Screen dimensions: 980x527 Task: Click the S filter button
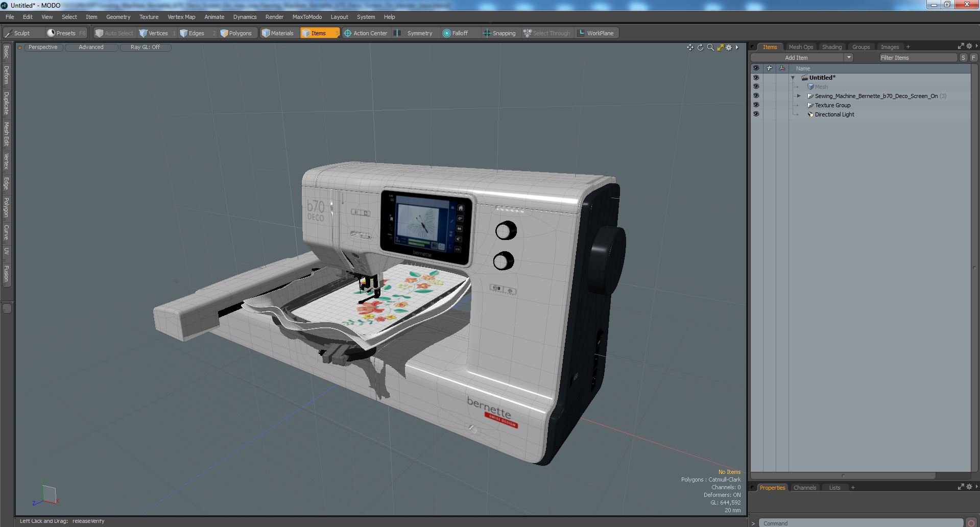(963, 58)
